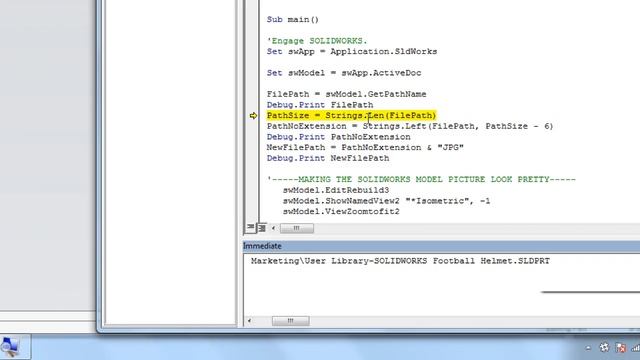Click the 'Set swApp = Application.SldWorks' line
Viewport: 640px width, 360px height.
click(352, 51)
